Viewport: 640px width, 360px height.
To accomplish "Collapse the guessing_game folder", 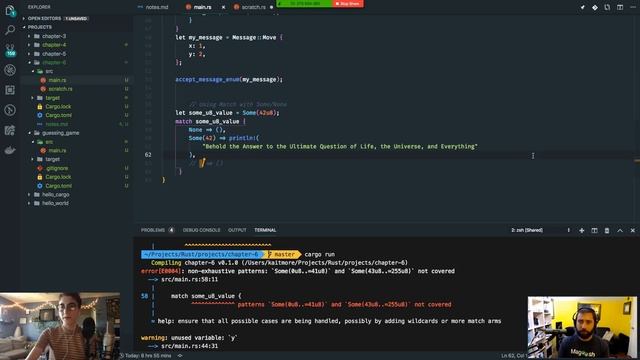I will pyautogui.click(x=60, y=133).
